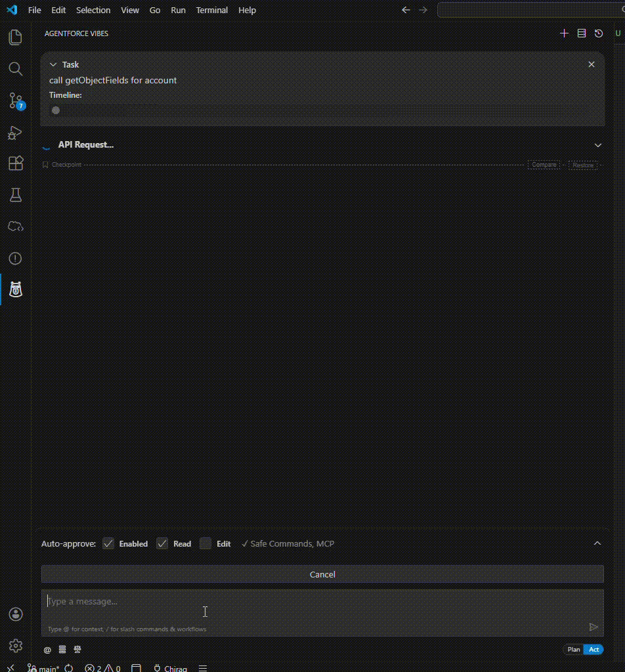The width and height of the screenshot is (625, 672).
Task: Click the Cancel button
Action: pyautogui.click(x=322, y=574)
